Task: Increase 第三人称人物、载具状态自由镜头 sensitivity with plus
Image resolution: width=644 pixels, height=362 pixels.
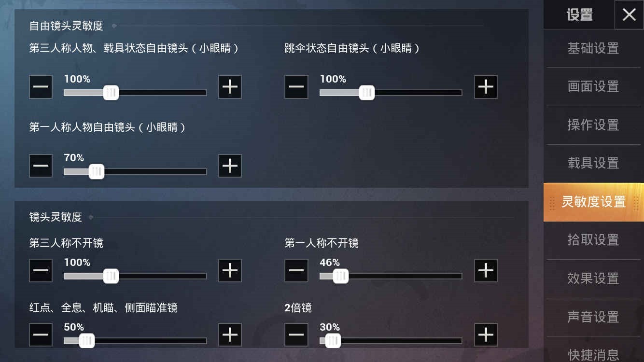Action: click(x=230, y=87)
